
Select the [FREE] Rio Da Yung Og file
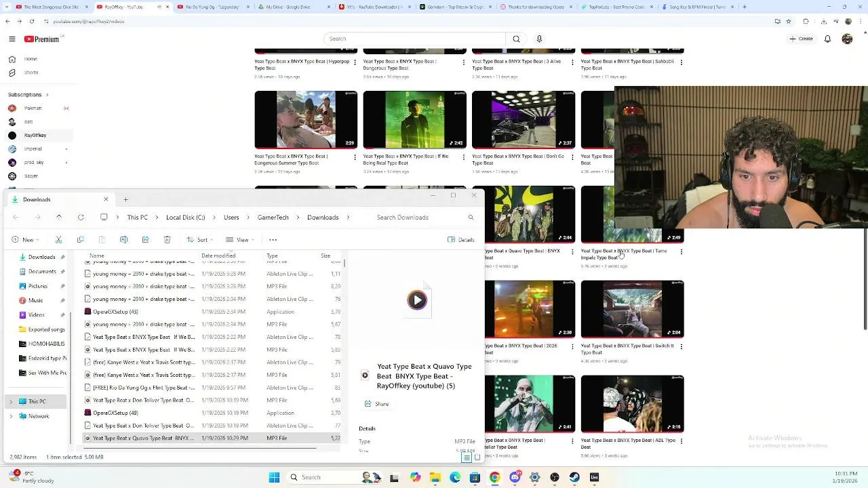[212, 388]
